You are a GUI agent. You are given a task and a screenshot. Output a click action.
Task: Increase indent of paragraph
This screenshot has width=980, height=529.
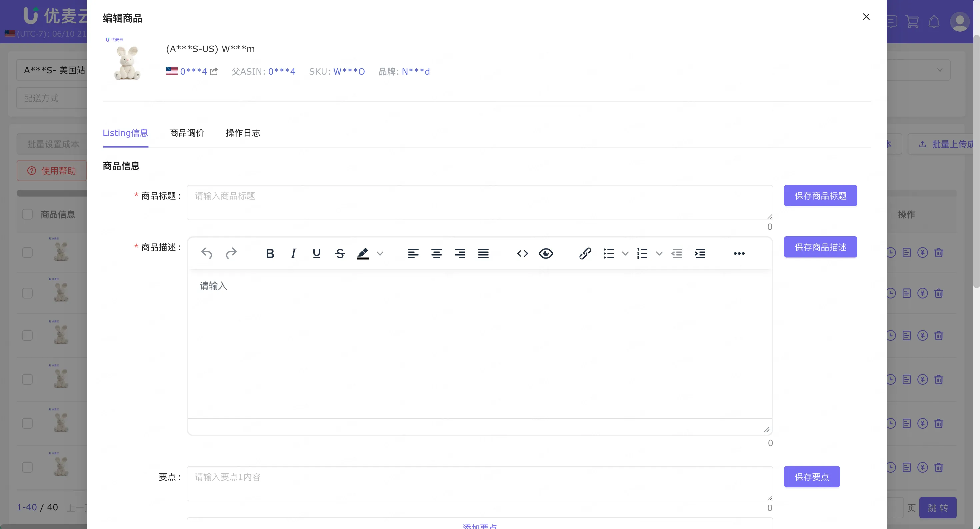tap(700, 253)
